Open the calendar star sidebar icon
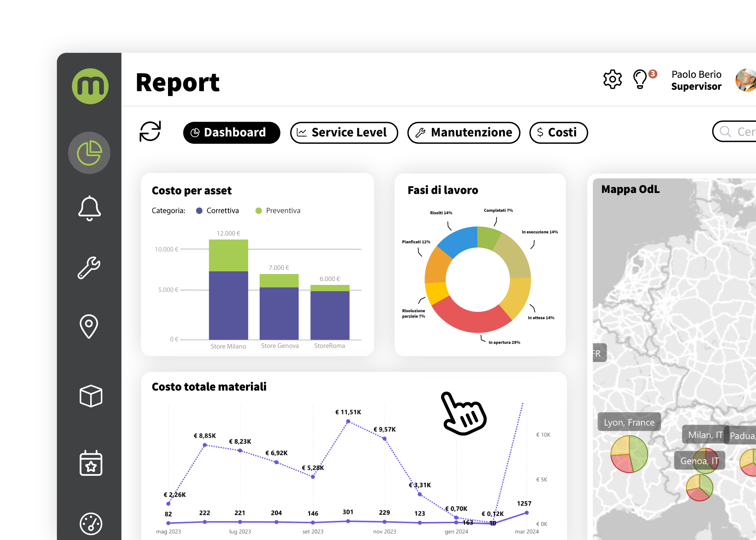Image resolution: width=756 pixels, height=540 pixels. pos(91,463)
